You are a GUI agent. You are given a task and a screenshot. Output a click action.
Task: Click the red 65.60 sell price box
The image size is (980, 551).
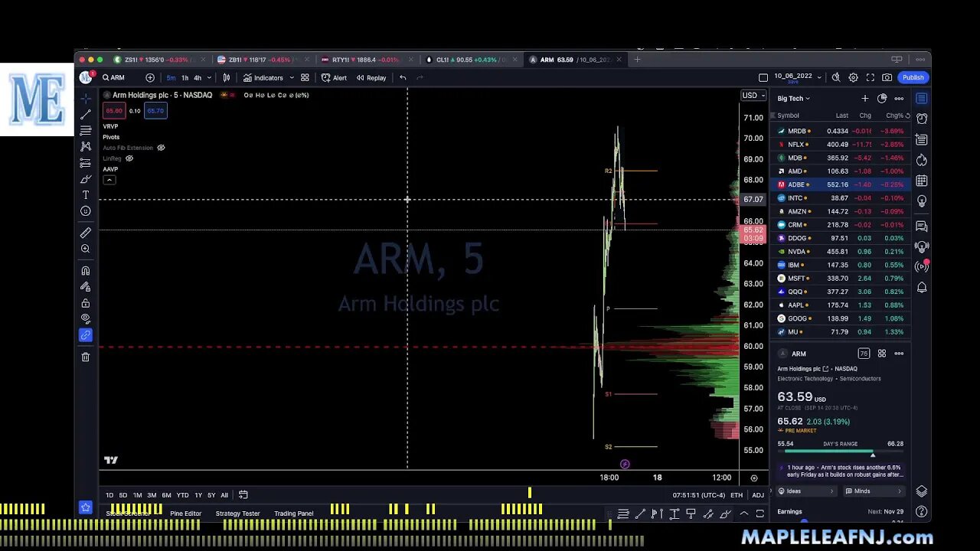[114, 111]
